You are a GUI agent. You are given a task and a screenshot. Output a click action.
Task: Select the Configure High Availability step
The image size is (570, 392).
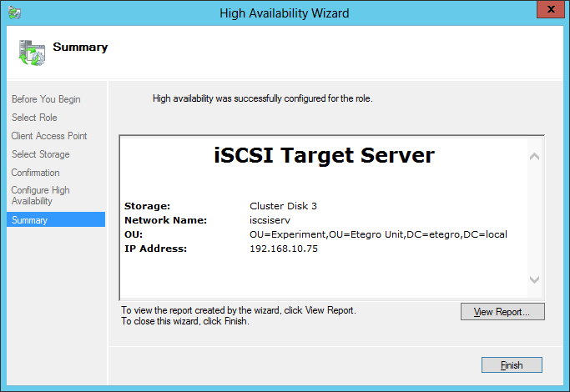click(41, 195)
